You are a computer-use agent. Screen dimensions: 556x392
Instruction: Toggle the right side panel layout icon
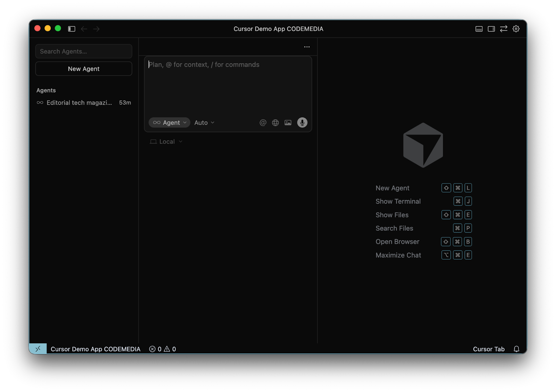[491, 29]
